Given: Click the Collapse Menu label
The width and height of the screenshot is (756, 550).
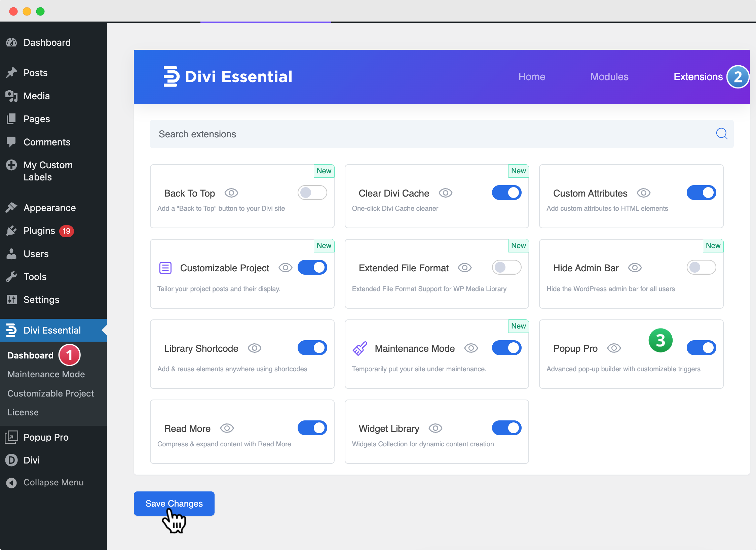Looking at the screenshot, I should [53, 482].
